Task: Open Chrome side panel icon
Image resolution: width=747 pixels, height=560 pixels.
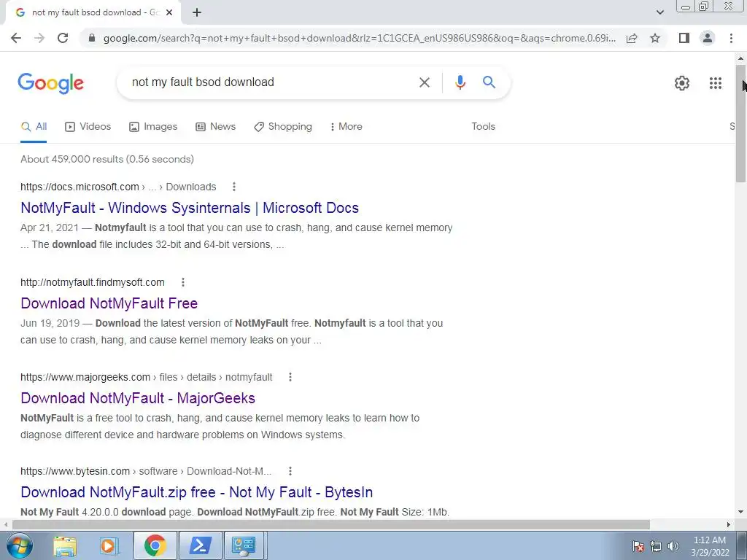Action: 684,38
